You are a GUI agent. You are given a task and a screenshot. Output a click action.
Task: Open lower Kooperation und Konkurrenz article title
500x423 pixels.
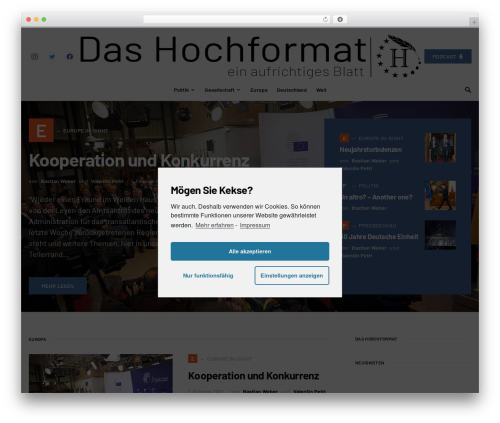click(253, 376)
